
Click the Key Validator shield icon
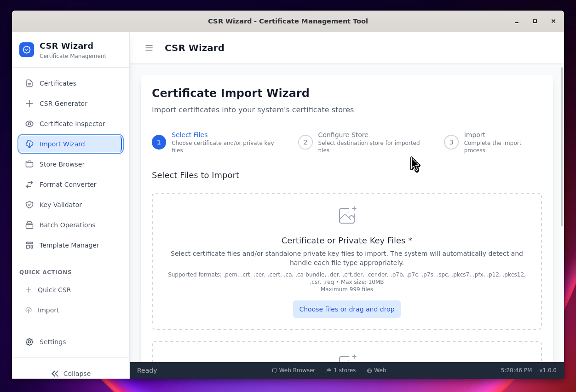29,205
